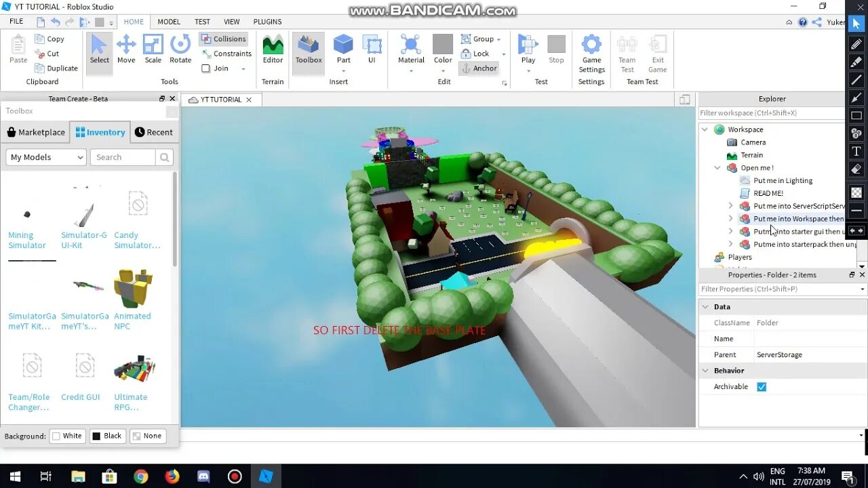This screenshot has height=488, width=868.
Task: Select Put me in Lighting item
Action: [x=783, y=181]
